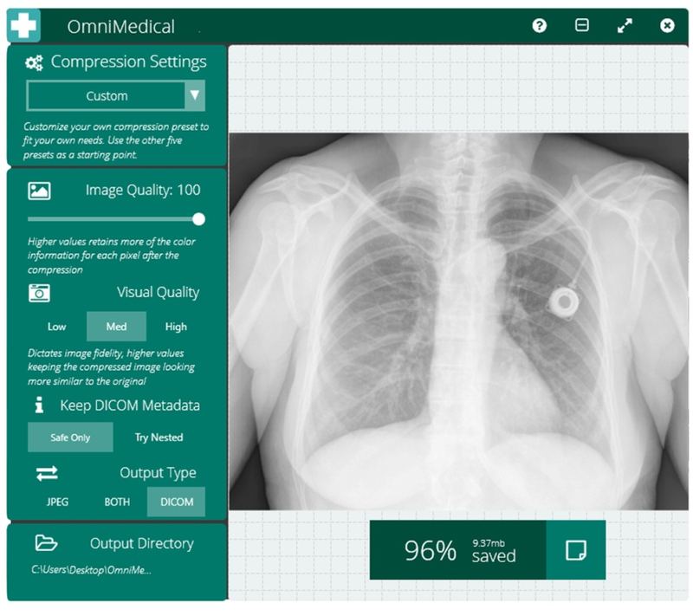Viewport: 693px width, 616px height.
Task: Click the Compression Settings heading
Action: 128,62
